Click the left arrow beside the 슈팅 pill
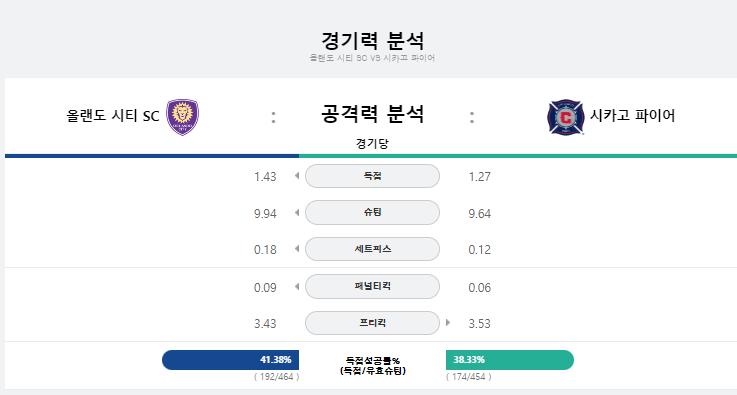The image size is (737, 395). click(x=297, y=213)
